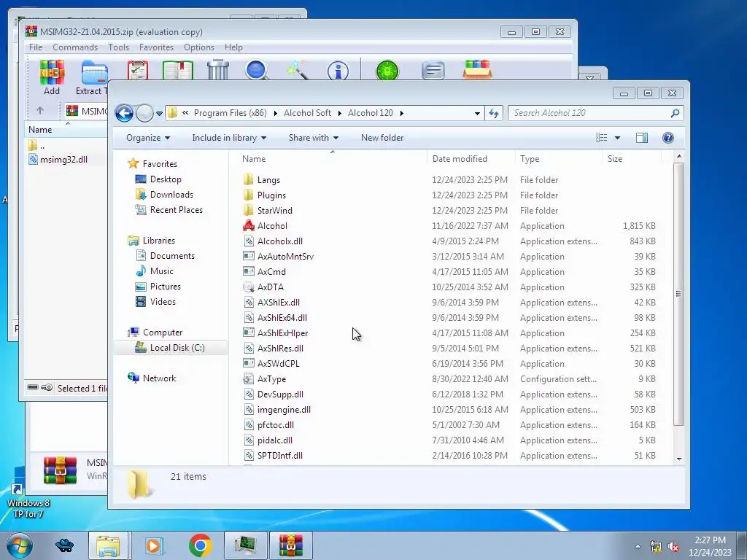Screen dimensions: 747x560
Task: Open WinRAR Favorites menu
Action: tap(156, 47)
